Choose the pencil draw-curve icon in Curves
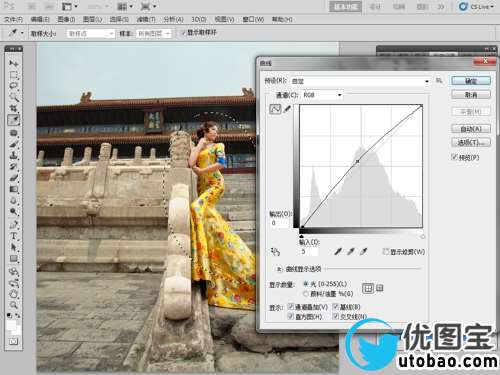 pos(287,109)
